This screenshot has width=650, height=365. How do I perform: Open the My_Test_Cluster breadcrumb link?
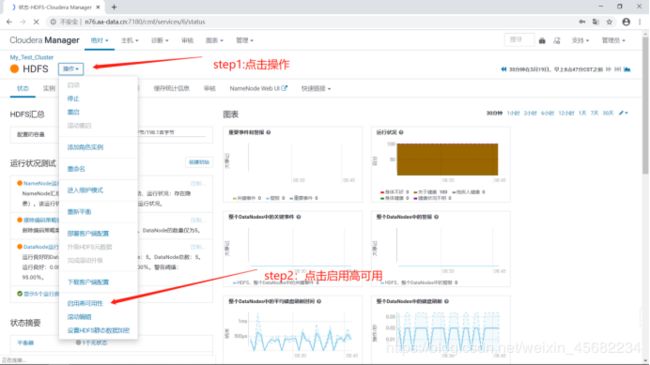click(32, 57)
